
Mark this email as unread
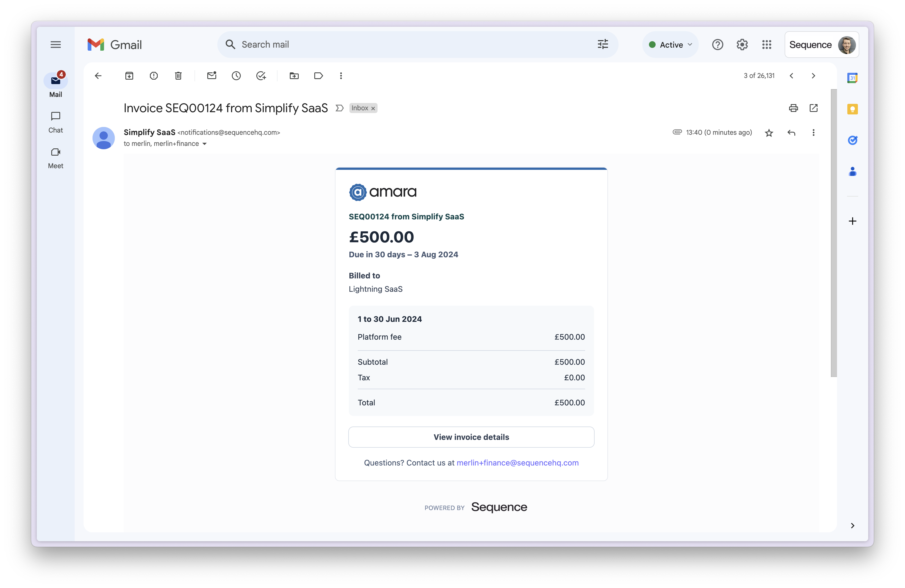point(212,75)
